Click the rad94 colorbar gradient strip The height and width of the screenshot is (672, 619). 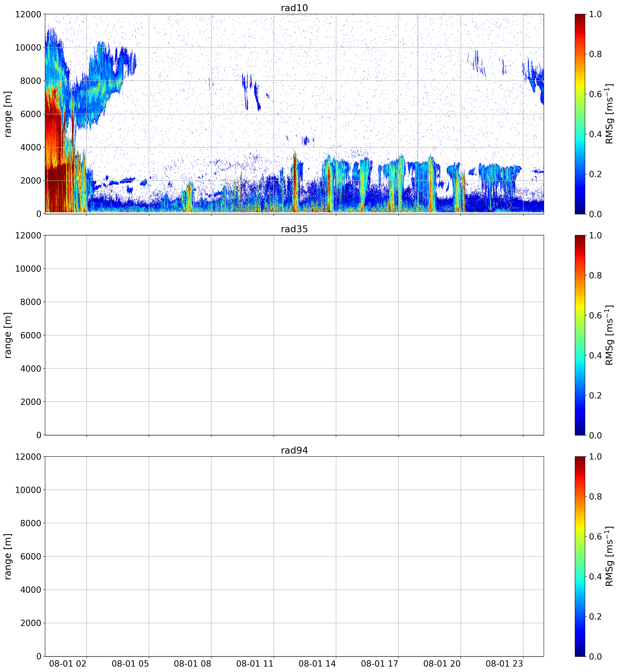tap(580, 556)
